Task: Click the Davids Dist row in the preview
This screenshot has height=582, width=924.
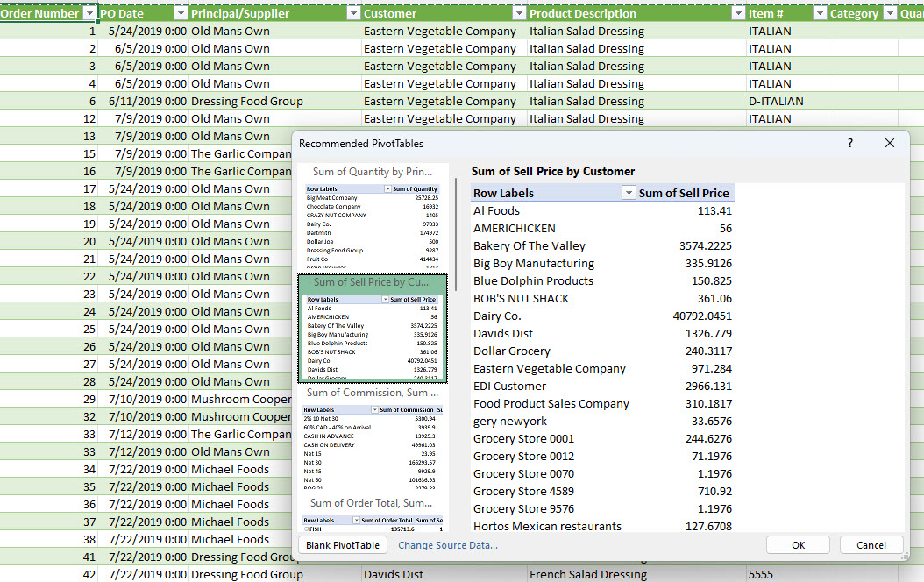Action: click(603, 333)
